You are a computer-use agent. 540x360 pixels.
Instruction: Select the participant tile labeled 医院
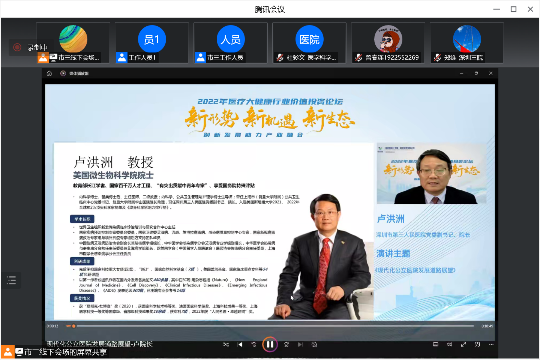(x=309, y=42)
